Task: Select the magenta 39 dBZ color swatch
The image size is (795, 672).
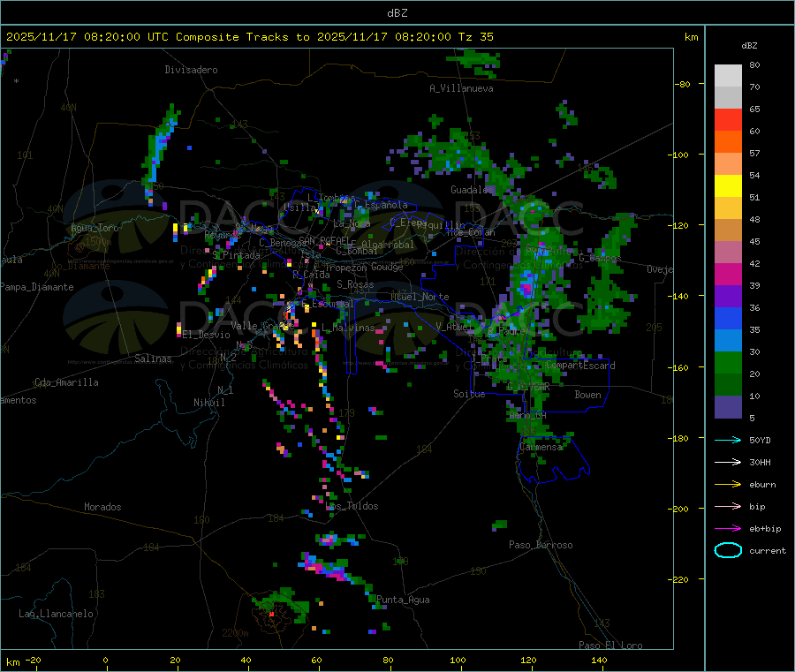Action: (x=728, y=274)
